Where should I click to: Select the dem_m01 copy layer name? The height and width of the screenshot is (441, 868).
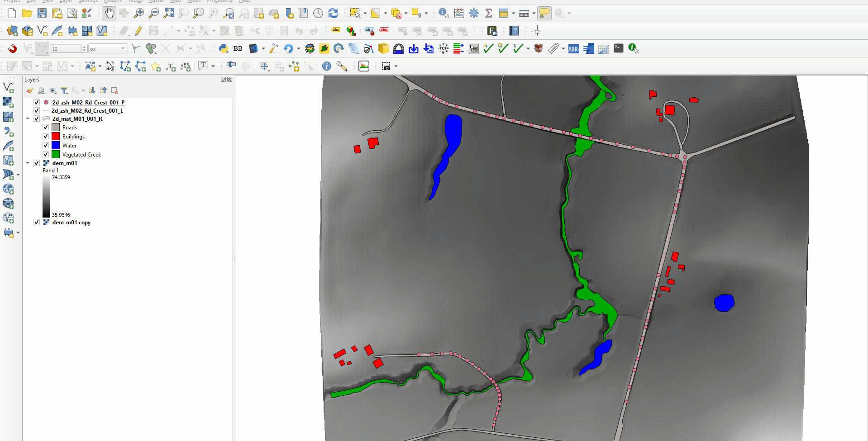(72, 223)
